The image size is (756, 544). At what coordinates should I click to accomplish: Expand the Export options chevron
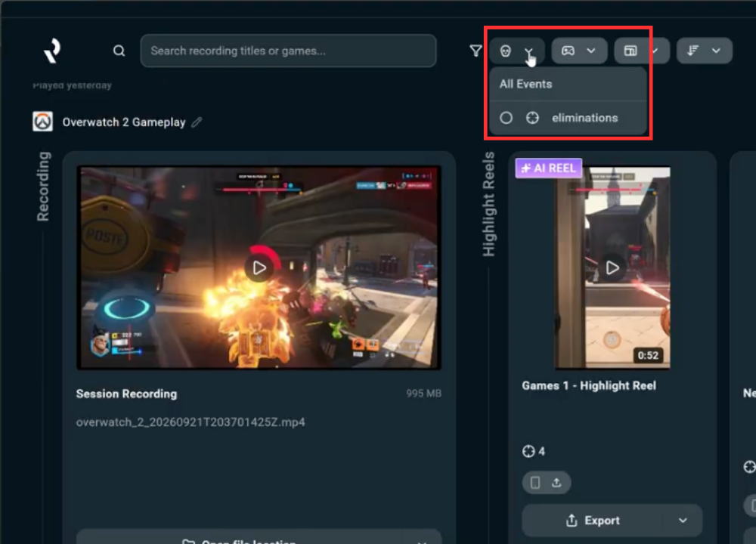point(683,521)
